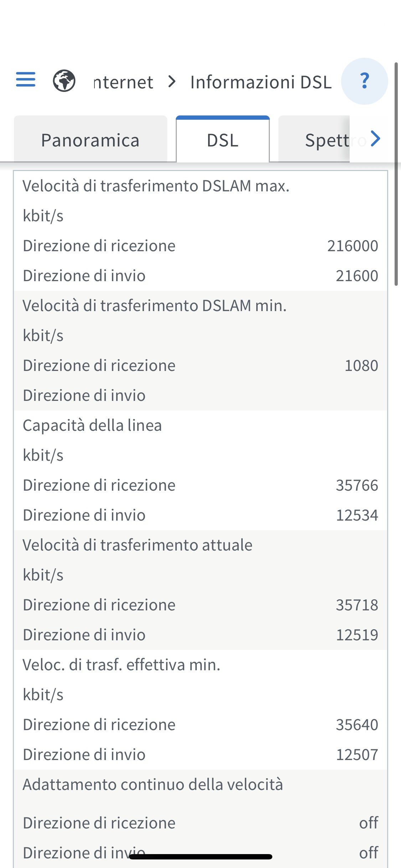This screenshot has width=401, height=868.
Task: Select the 1080 DSLAM min value
Action: pyautogui.click(x=361, y=366)
